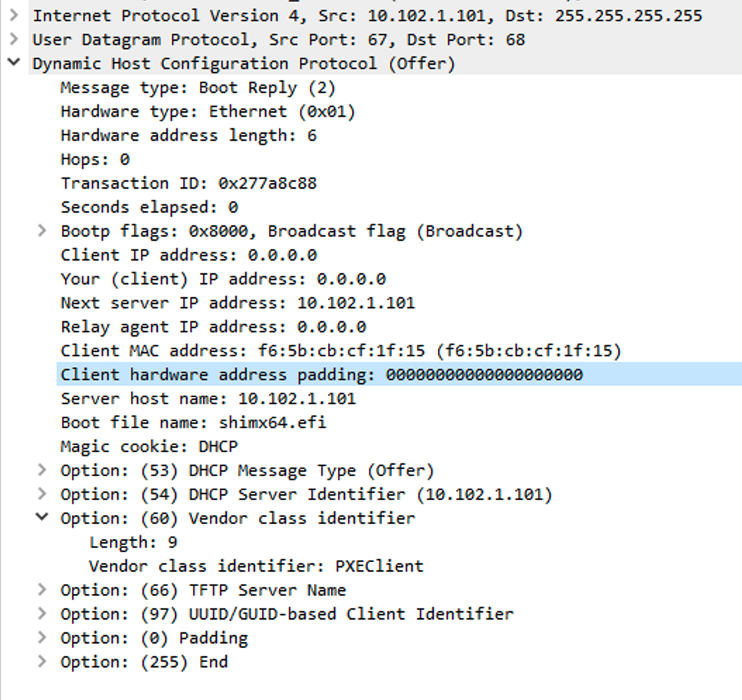This screenshot has height=700, width=742.
Task: Expand Option 255 End
Action: point(42,662)
